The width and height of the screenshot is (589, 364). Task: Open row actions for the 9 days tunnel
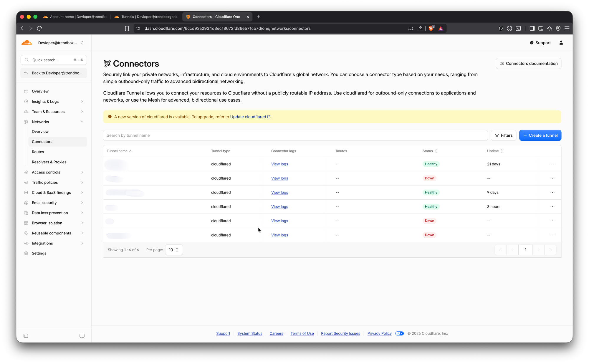pyautogui.click(x=552, y=192)
